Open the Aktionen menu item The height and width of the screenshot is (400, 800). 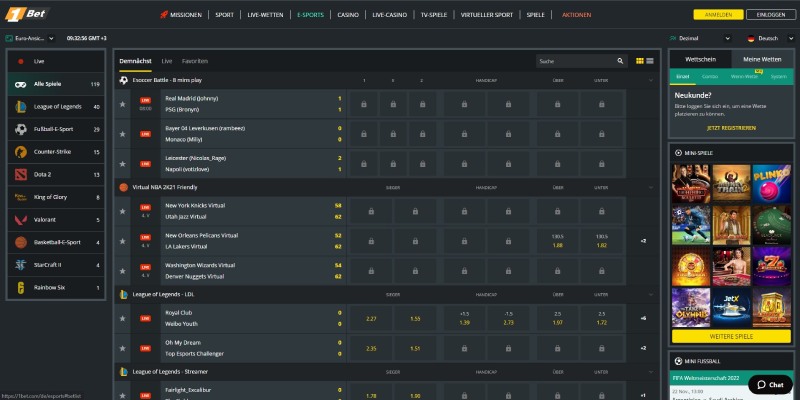point(577,15)
